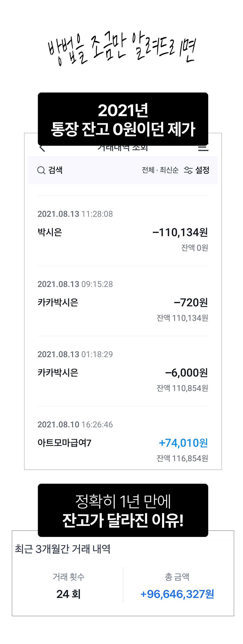Click the 검색 search field
Screen dimensions: 243x644
coord(50,170)
